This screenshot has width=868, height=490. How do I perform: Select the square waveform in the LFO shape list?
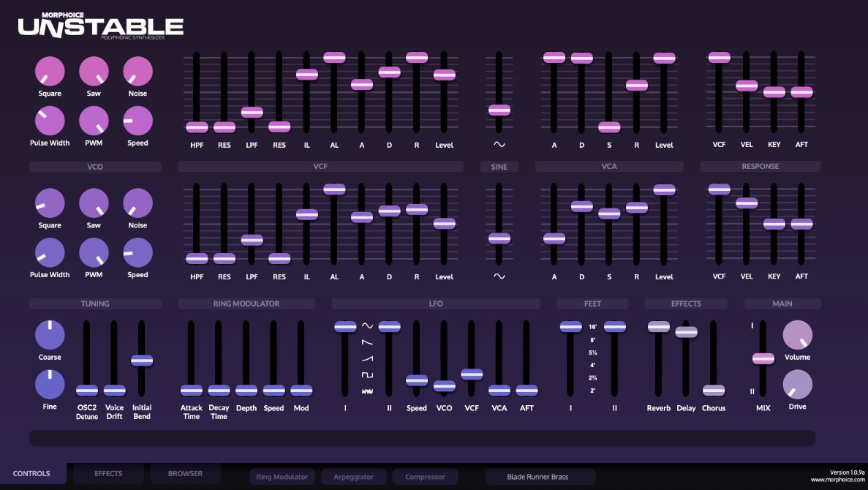click(367, 375)
